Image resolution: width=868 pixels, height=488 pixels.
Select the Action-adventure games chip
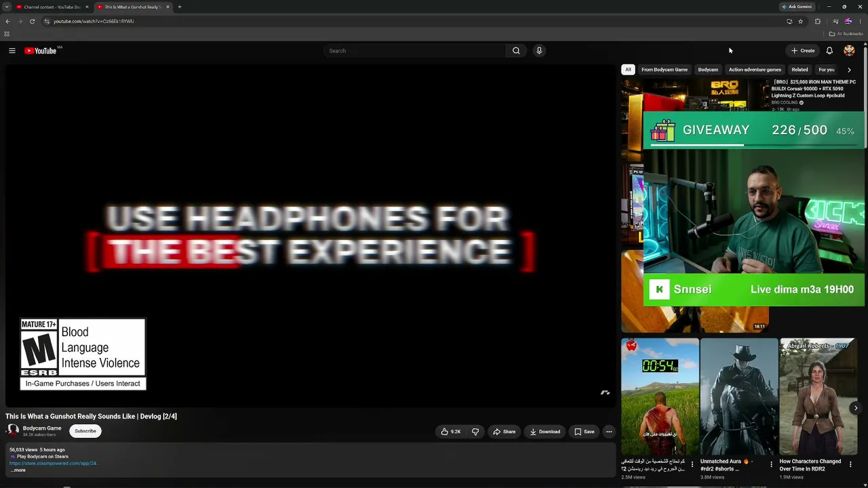[755, 70]
